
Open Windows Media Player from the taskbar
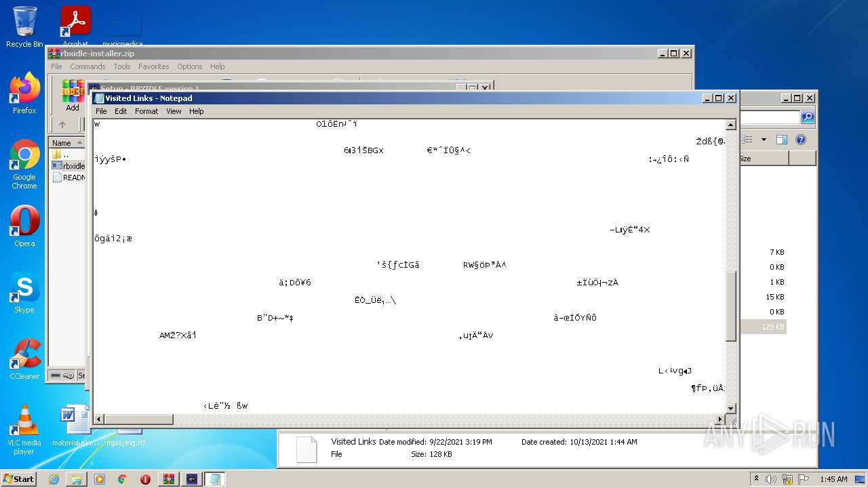[x=100, y=479]
